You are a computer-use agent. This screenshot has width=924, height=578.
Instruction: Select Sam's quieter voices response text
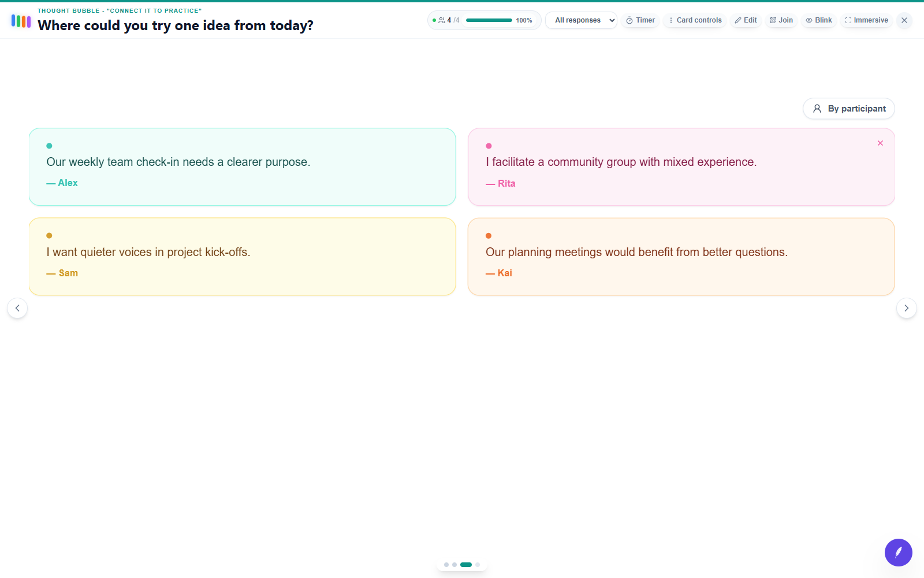point(148,252)
